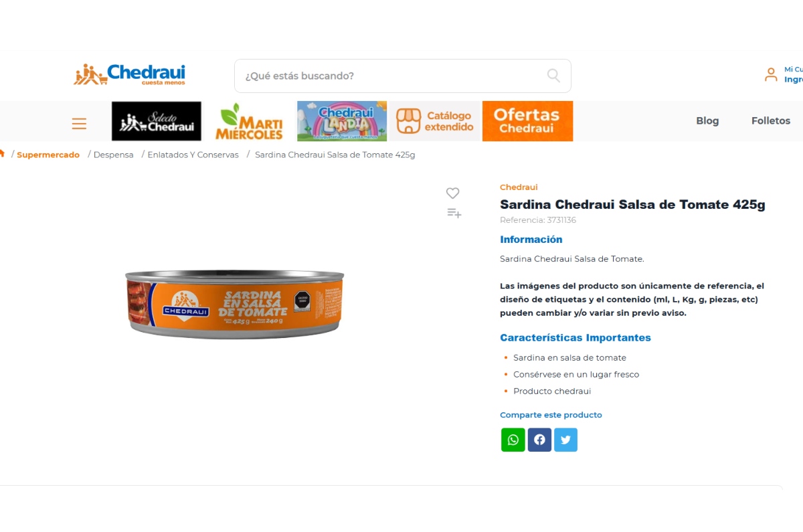This screenshot has height=532, width=803.
Task: Open Ofertas Chedraui orange banner
Action: (x=527, y=121)
